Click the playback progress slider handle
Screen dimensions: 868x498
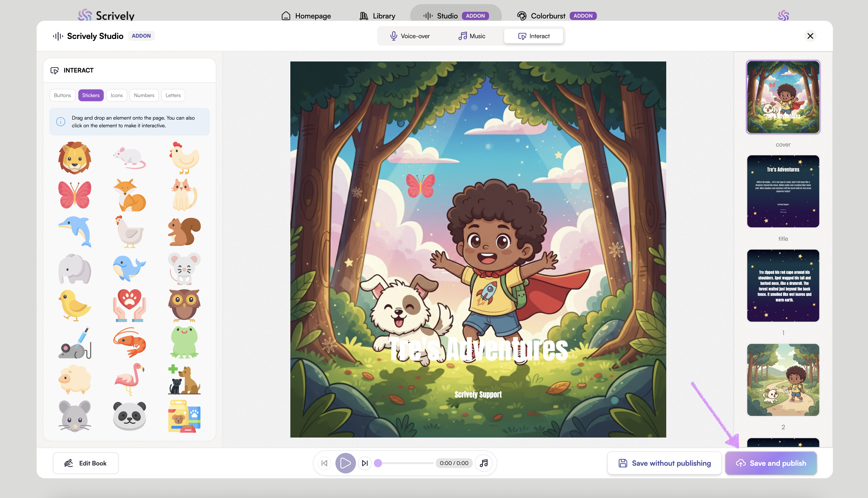point(378,463)
